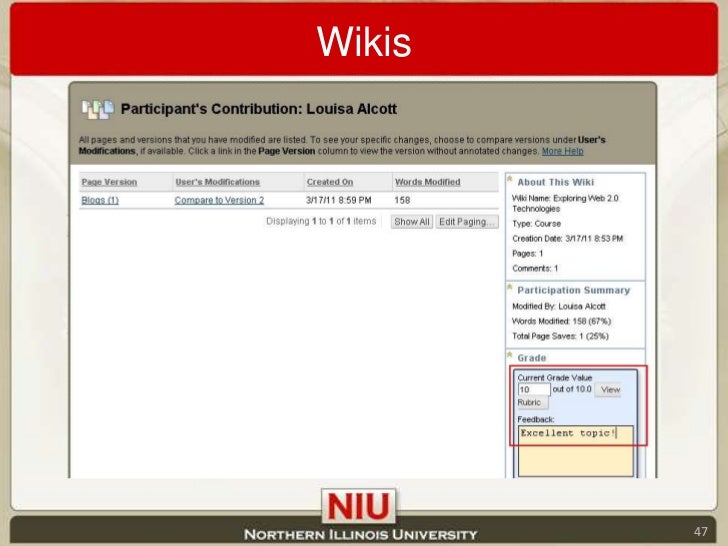The image size is (728, 546).
Task: Collapse the Grade section
Action: coord(510,357)
